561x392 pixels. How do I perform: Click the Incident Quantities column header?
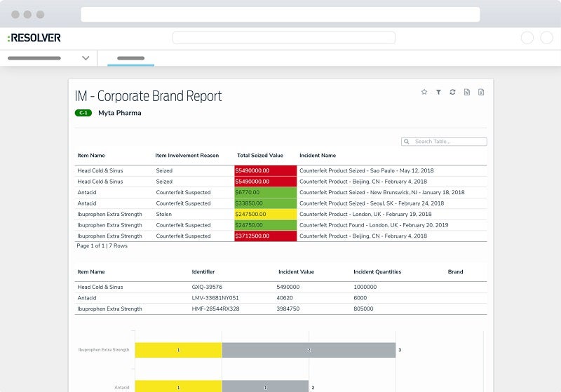coord(377,272)
